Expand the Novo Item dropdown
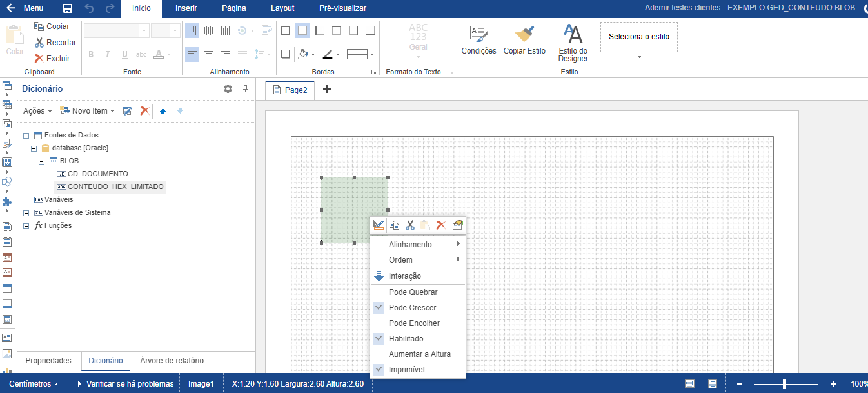This screenshot has width=868, height=393. [88, 111]
